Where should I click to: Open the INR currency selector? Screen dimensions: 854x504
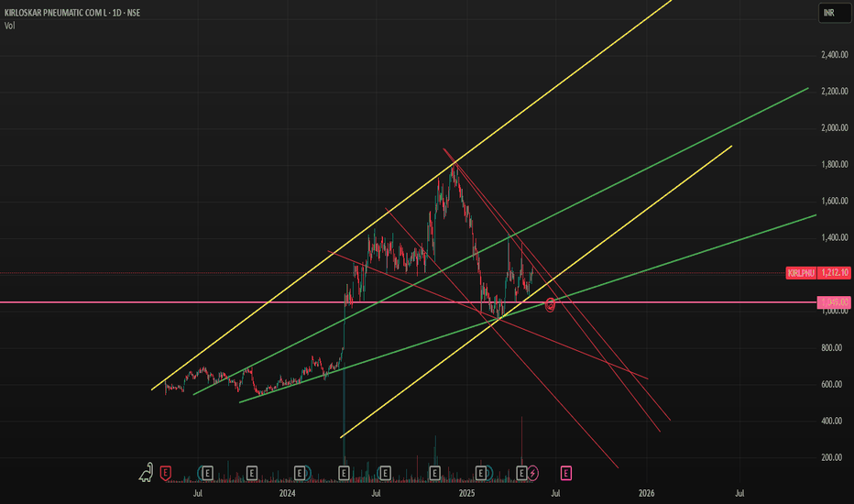click(835, 13)
